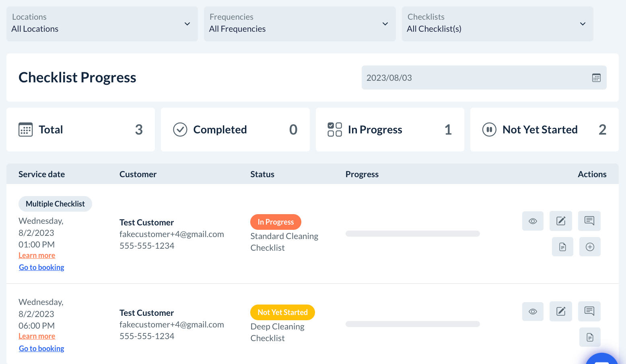Click the Service date column header
626x364 pixels.
pos(41,174)
